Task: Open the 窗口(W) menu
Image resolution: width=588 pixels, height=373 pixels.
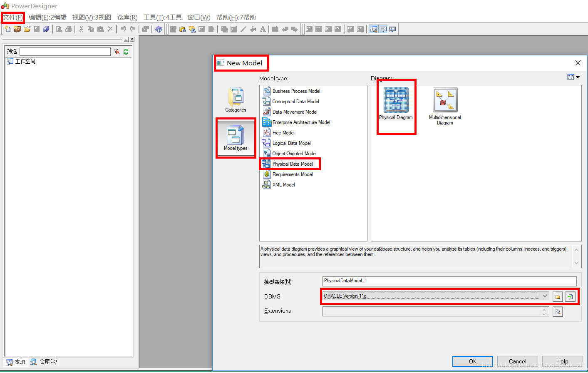Action: 199,17
